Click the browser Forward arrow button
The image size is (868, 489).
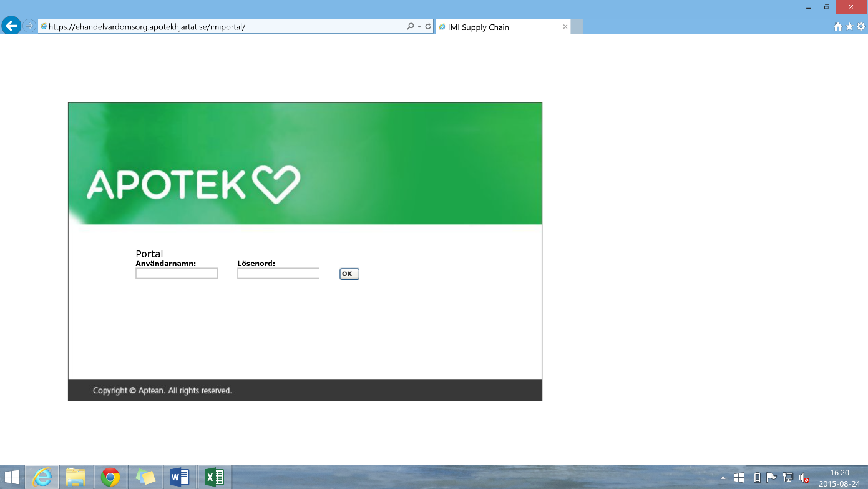(x=29, y=26)
